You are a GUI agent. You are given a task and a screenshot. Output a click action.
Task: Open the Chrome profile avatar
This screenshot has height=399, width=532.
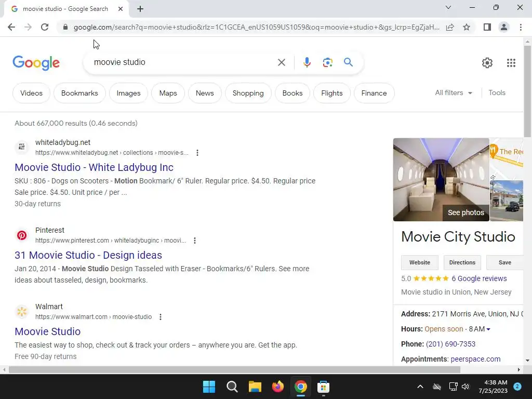point(504,27)
